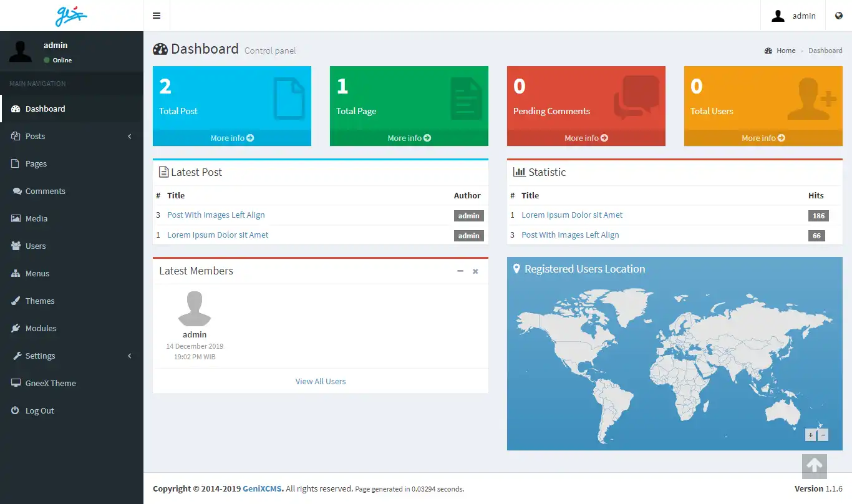Open the admin user dropdown
852x504 pixels.
click(x=793, y=16)
